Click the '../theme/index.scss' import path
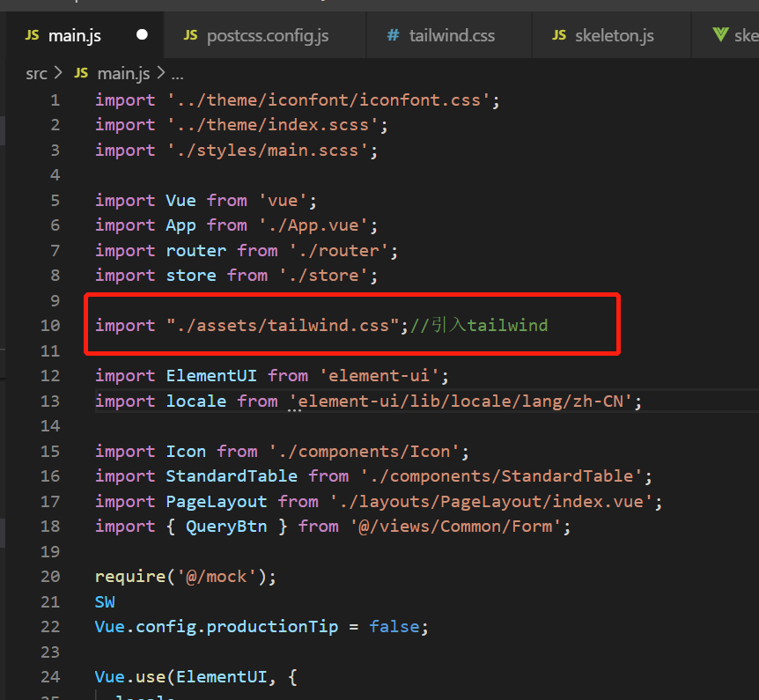The height and width of the screenshot is (700, 759). pyautogui.click(x=273, y=125)
